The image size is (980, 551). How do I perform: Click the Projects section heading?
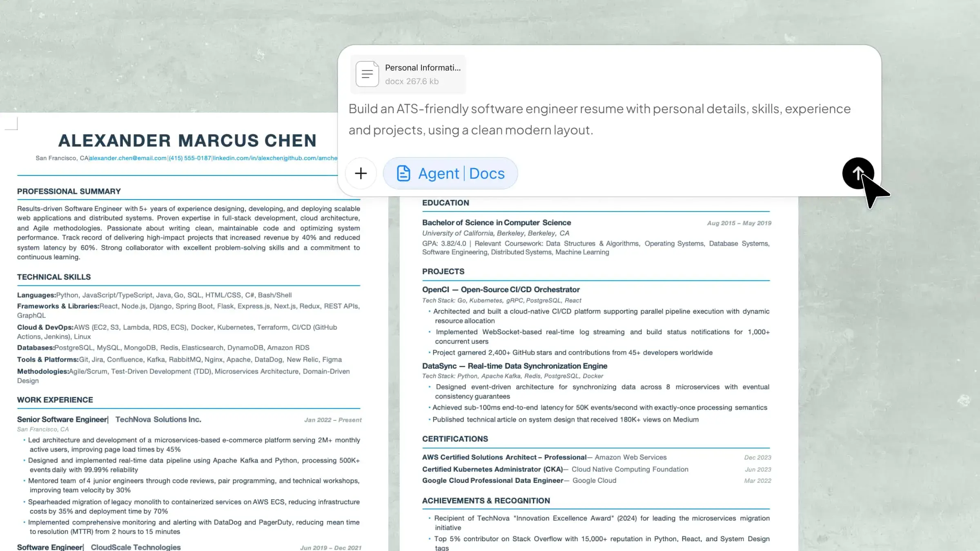click(x=443, y=271)
